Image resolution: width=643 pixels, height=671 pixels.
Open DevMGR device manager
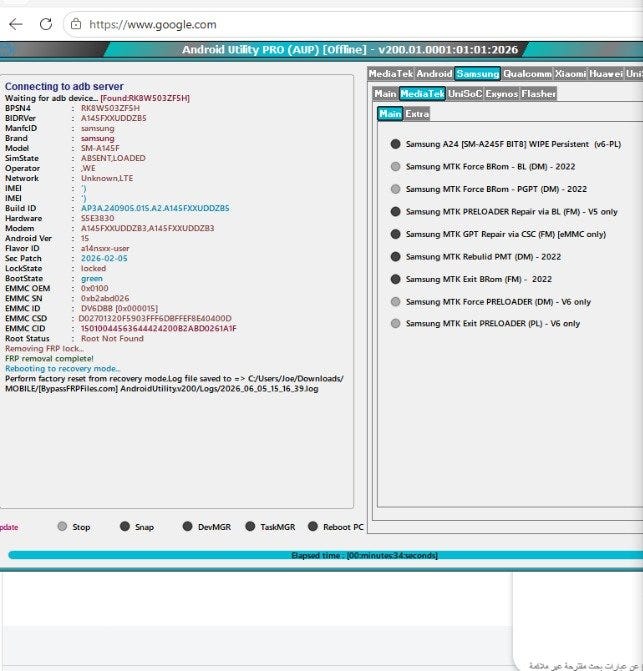tap(207, 527)
